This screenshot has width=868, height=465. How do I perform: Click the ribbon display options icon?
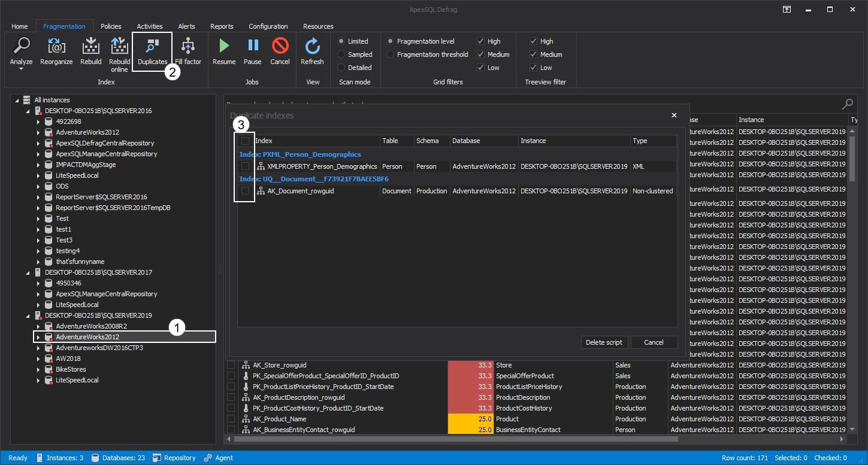pyautogui.click(x=787, y=10)
